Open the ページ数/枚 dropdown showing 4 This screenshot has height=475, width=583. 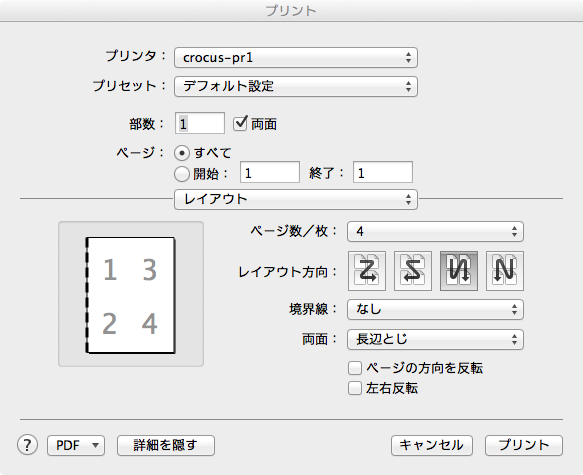[x=435, y=232]
